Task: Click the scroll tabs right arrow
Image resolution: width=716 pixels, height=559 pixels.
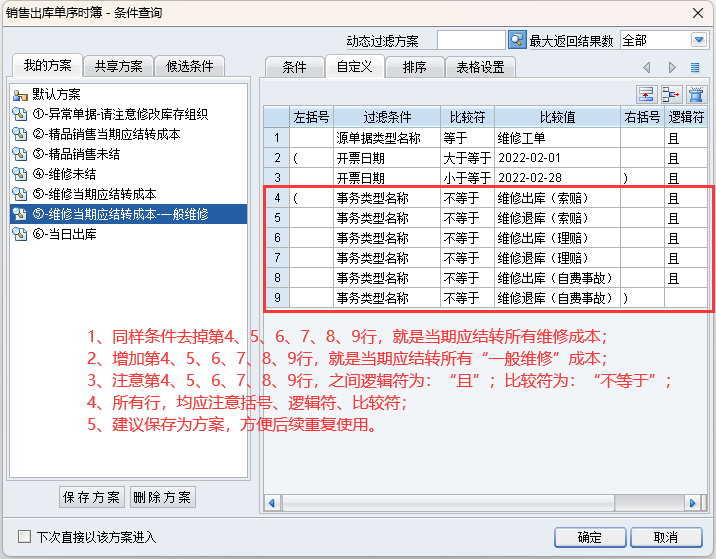Action: [x=671, y=67]
